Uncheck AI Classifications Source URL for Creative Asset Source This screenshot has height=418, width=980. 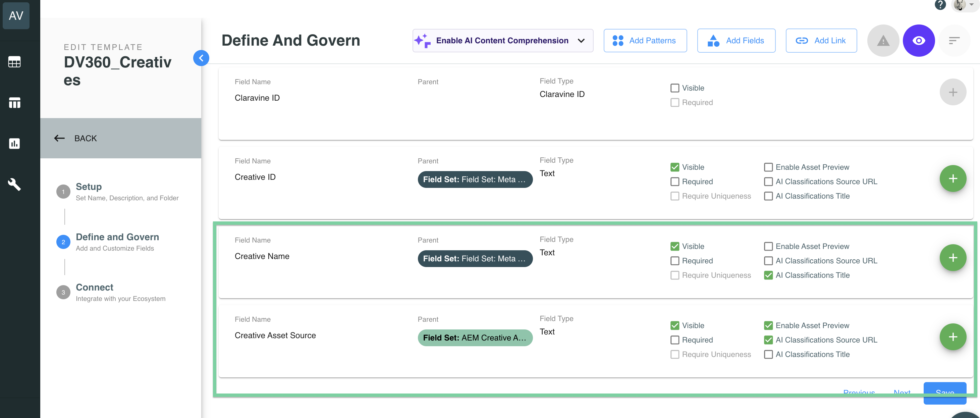768,340
